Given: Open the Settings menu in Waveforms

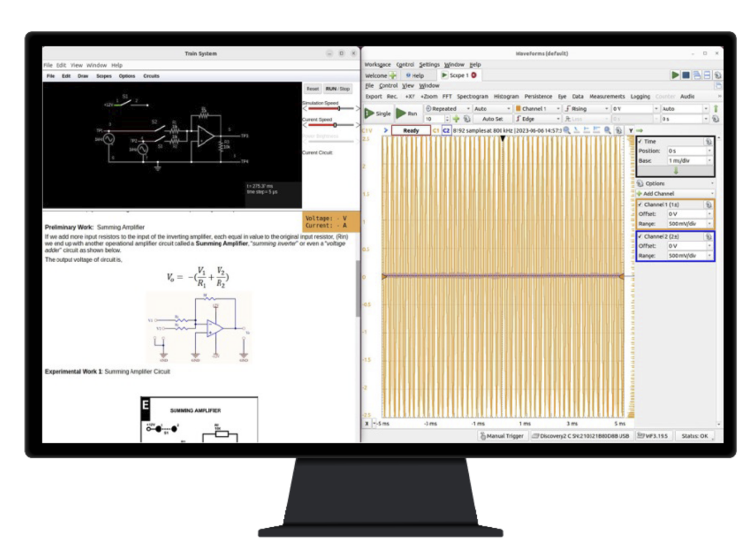Looking at the screenshot, I should (x=429, y=65).
